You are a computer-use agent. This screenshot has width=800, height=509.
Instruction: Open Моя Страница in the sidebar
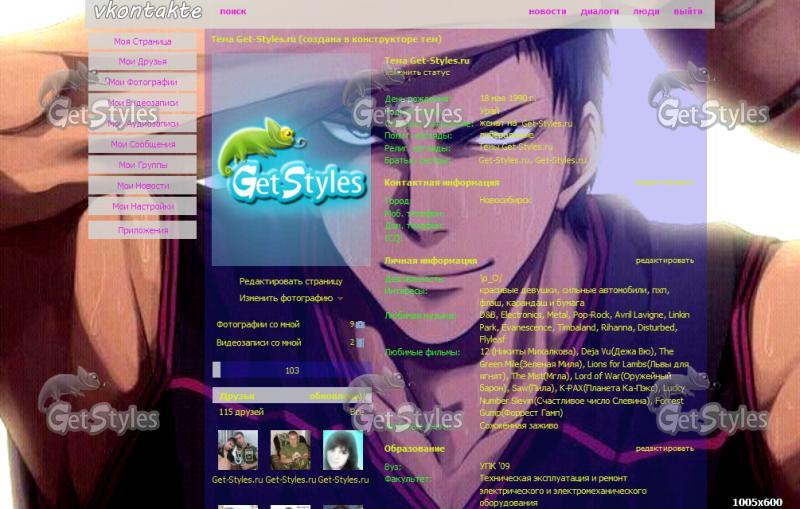[x=142, y=41]
